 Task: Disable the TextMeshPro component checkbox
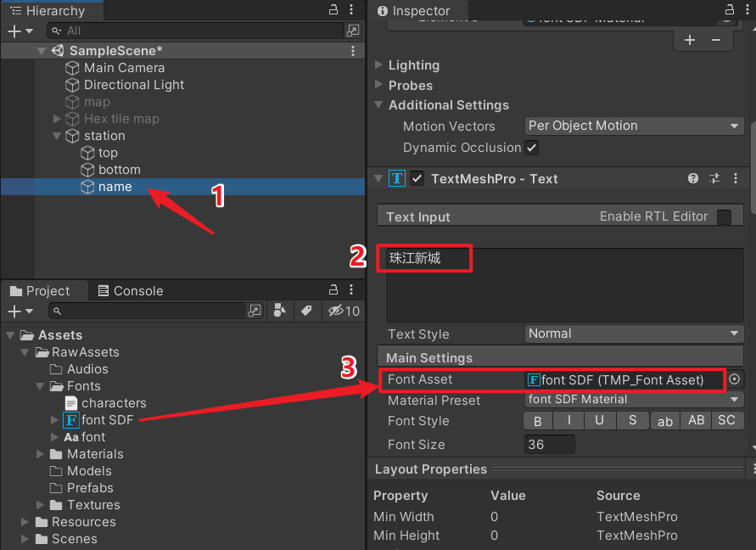click(x=417, y=179)
